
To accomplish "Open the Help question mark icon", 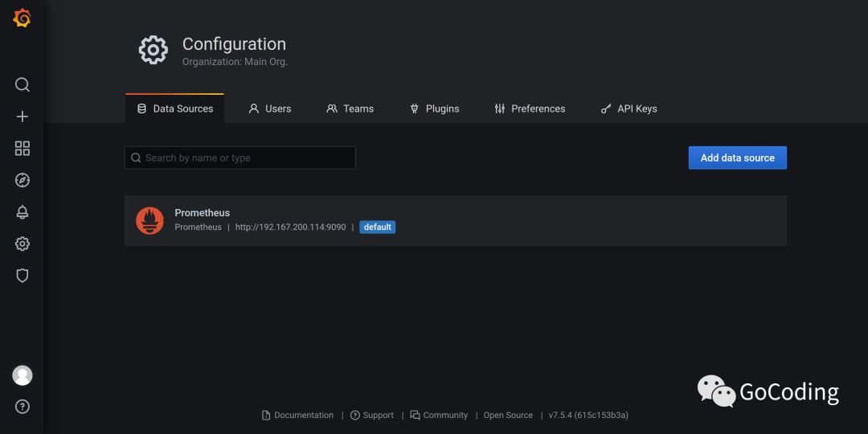I will click(x=23, y=407).
